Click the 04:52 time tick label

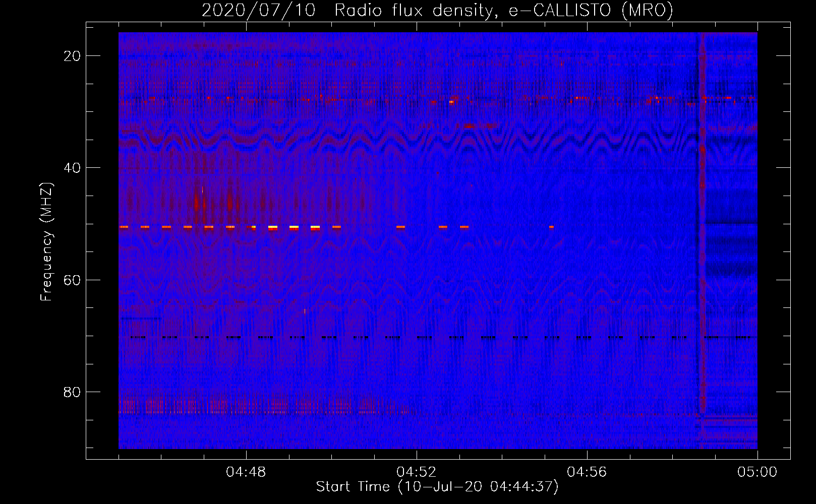pos(417,472)
